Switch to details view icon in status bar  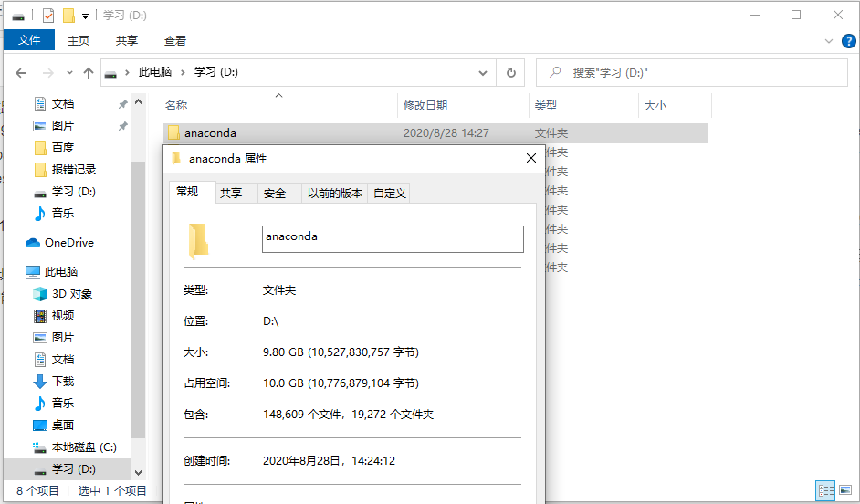click(x=825, y=490)
